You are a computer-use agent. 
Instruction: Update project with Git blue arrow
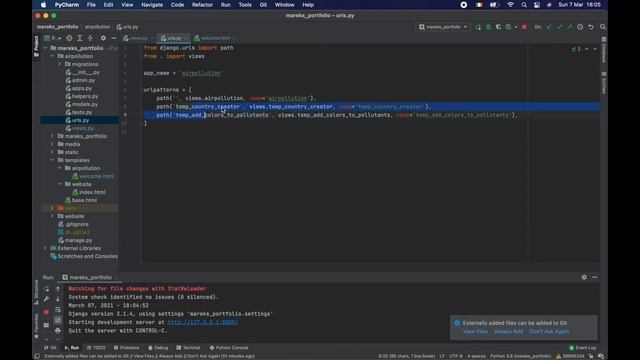[549, 27]
